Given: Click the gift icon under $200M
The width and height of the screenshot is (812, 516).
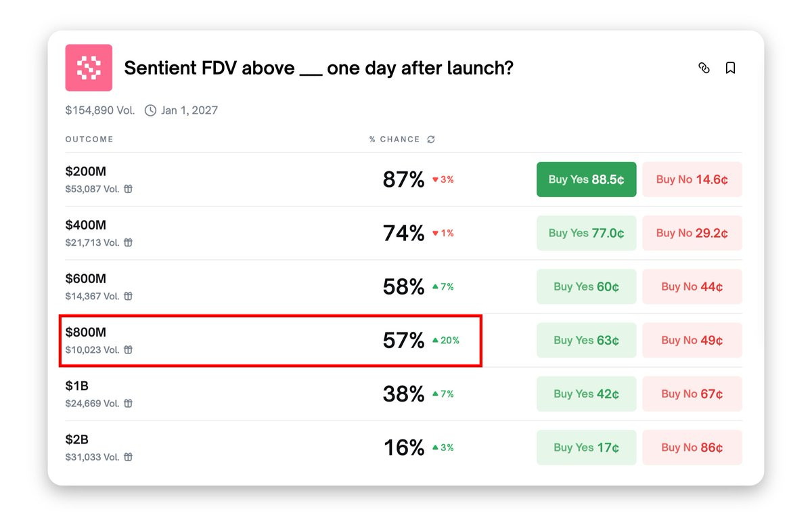Looking at the screenshot, I should click(x=128, y=189).
